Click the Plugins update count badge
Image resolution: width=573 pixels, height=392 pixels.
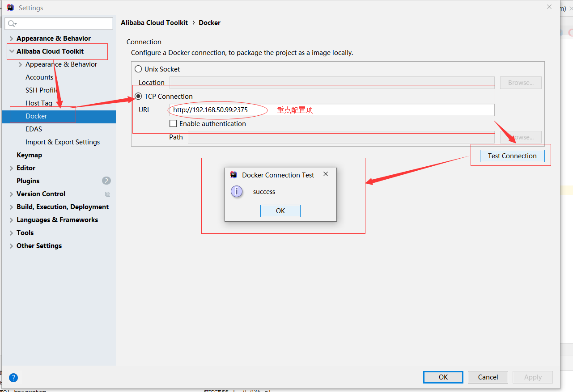tap(106, 181)
